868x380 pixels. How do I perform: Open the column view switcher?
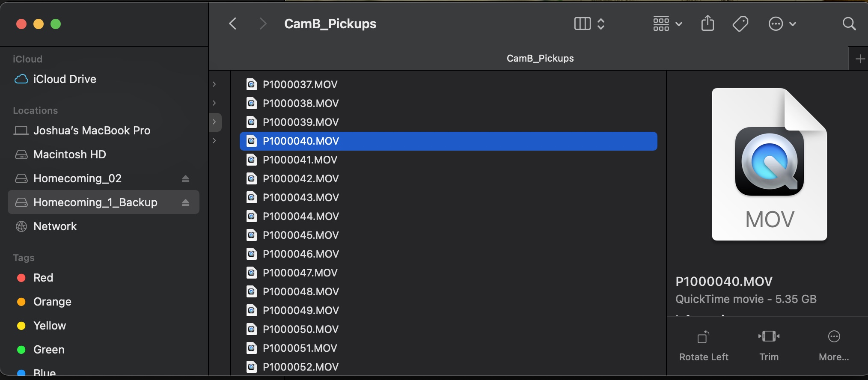[x=589, y=24]
